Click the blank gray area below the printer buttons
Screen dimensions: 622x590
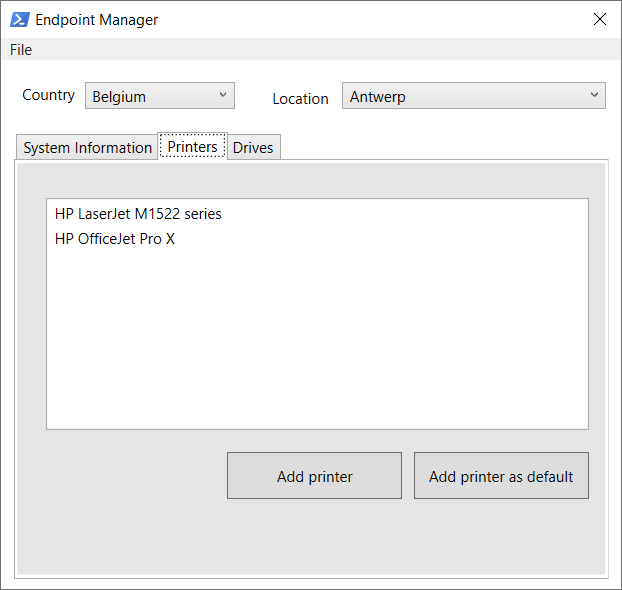pos(311,536)
